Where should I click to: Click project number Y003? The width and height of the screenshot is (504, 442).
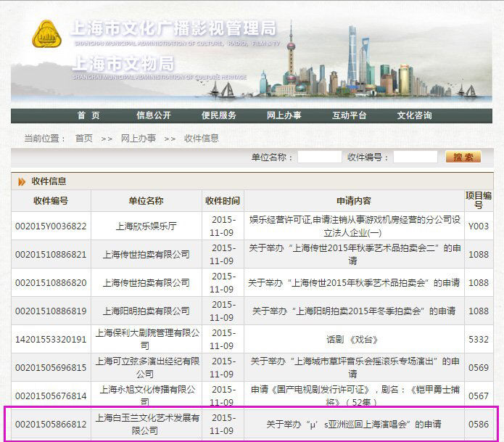coord(479,226)
